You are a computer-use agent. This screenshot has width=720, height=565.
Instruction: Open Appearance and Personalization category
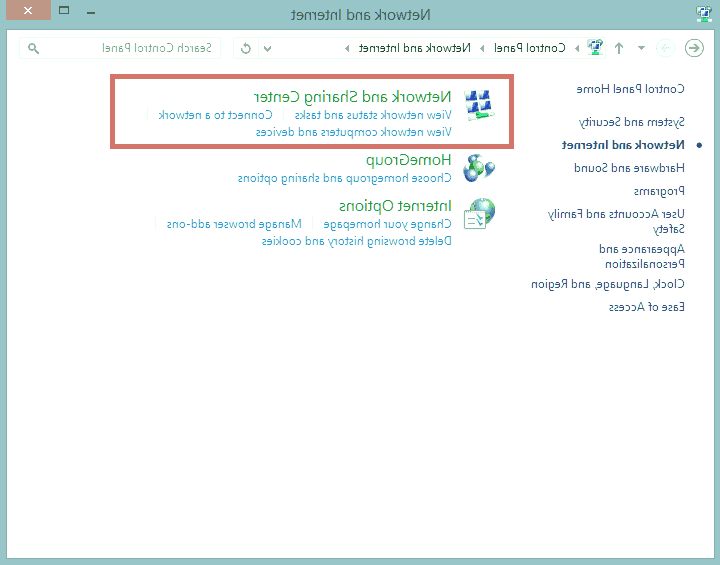pyautogui.click(x=642, y=256)
